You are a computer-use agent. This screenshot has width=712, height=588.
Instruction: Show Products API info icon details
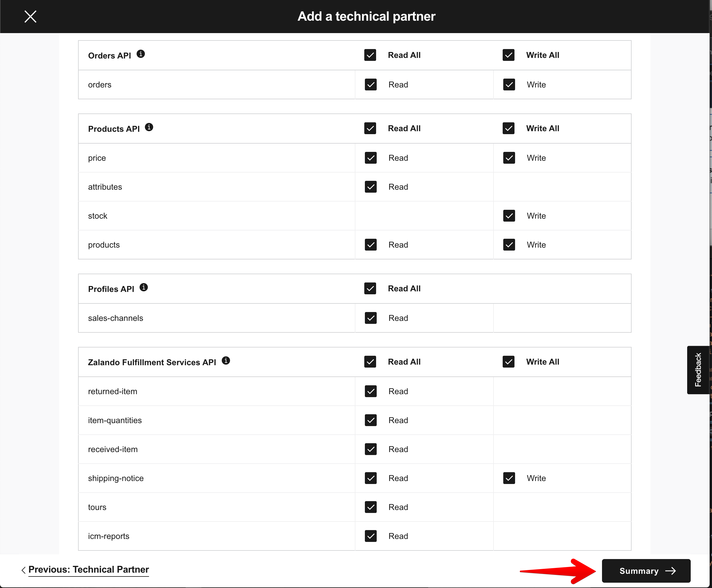(149, 127)
